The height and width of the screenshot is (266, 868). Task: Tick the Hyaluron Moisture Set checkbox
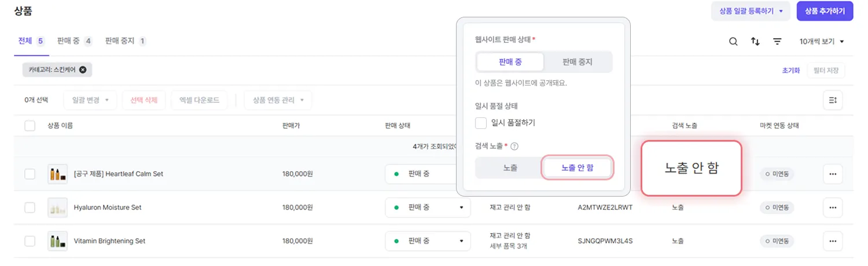click(x=30, y=207)
